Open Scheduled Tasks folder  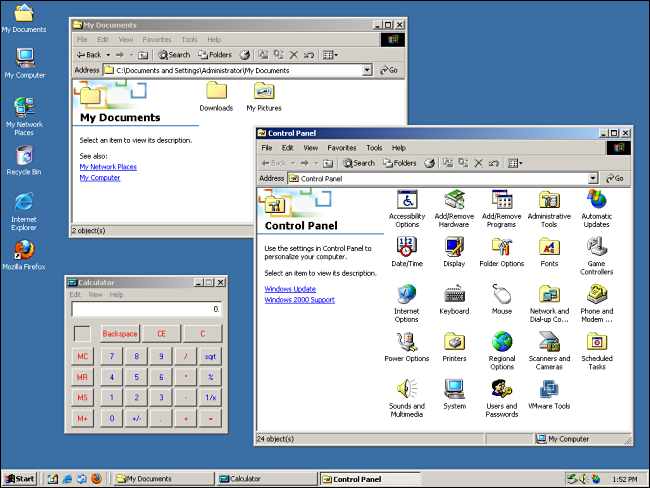pos(597,351)
